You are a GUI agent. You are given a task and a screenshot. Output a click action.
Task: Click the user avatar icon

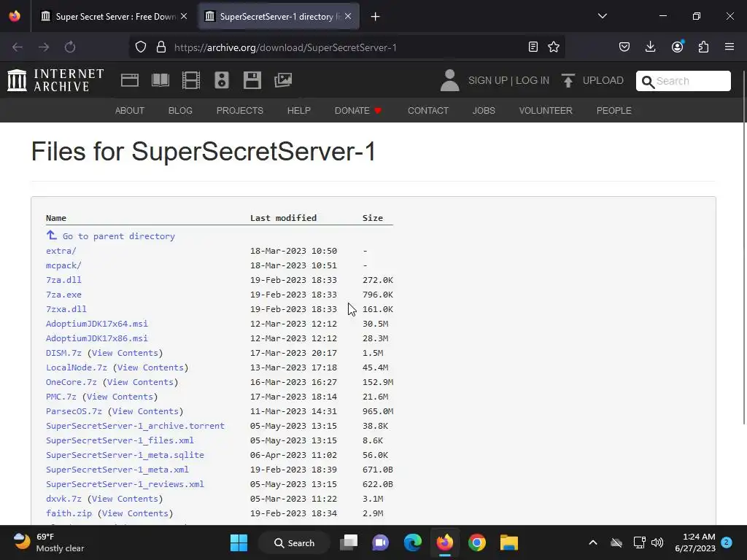[449, 80]
